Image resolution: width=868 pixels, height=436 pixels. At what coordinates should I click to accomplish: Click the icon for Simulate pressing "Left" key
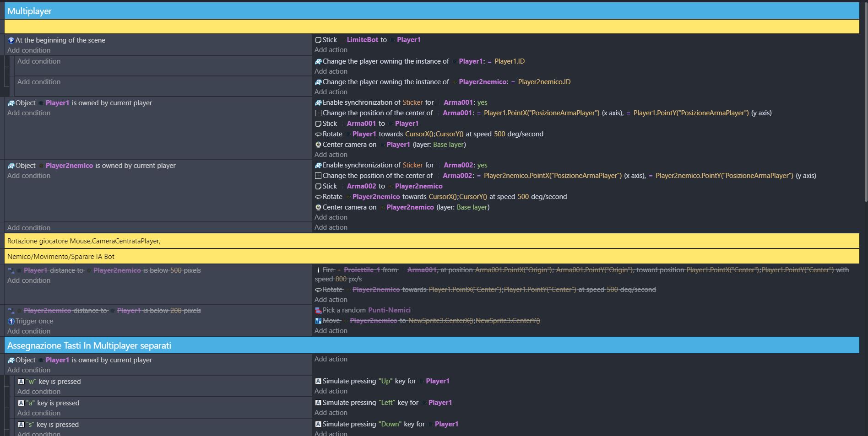coord(318,403)
